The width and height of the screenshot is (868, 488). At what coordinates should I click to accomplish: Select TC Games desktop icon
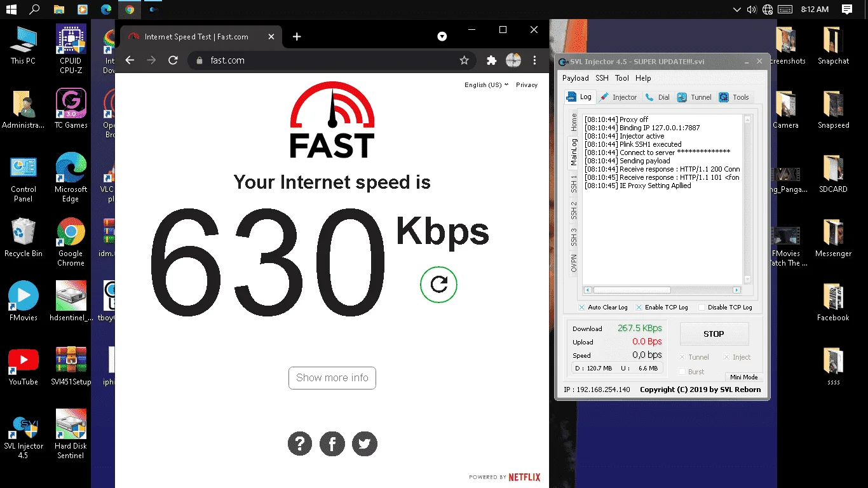tap(71, 109)
